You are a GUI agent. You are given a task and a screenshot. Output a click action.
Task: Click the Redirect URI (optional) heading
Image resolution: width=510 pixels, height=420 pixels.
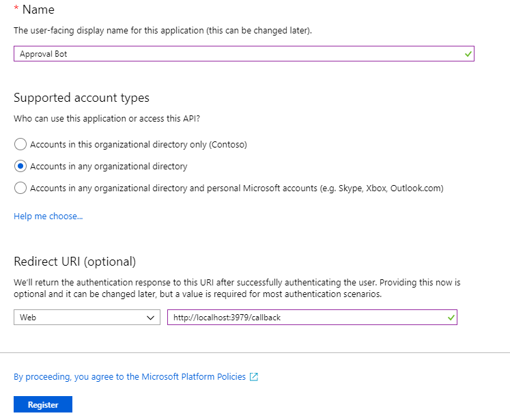[75, 262]
